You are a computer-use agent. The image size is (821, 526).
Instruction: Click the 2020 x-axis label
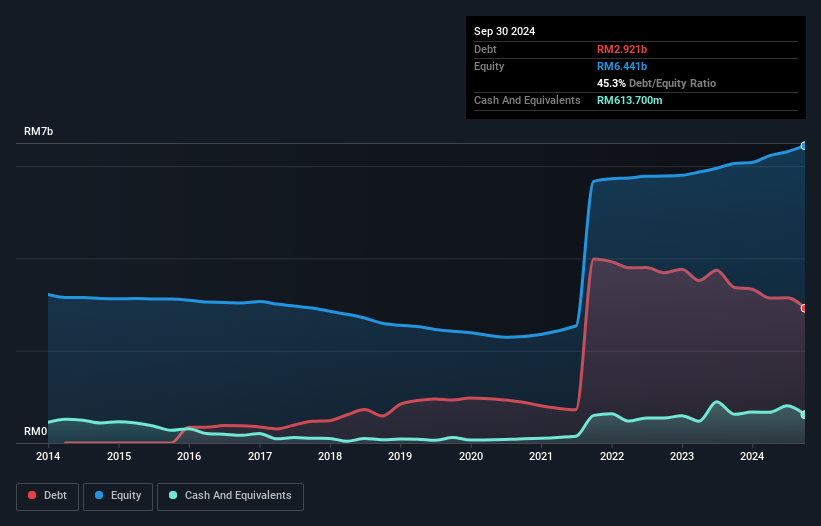click(x=471, y=456)
